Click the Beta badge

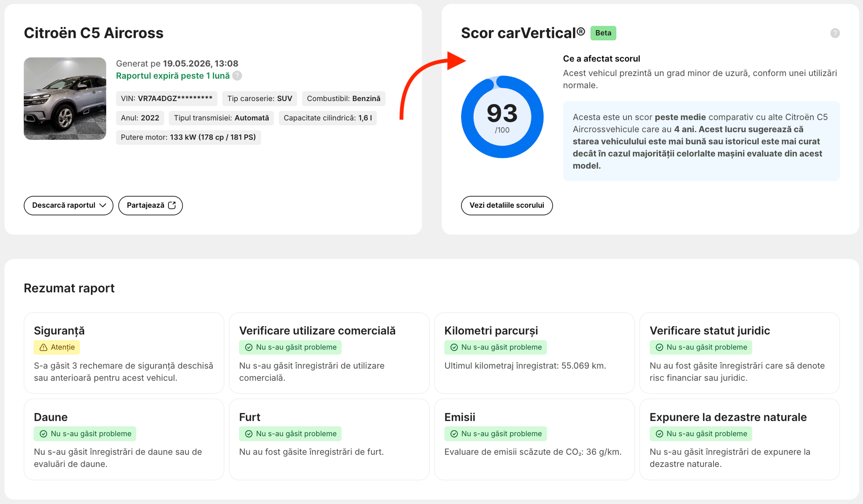coord(603,33)
